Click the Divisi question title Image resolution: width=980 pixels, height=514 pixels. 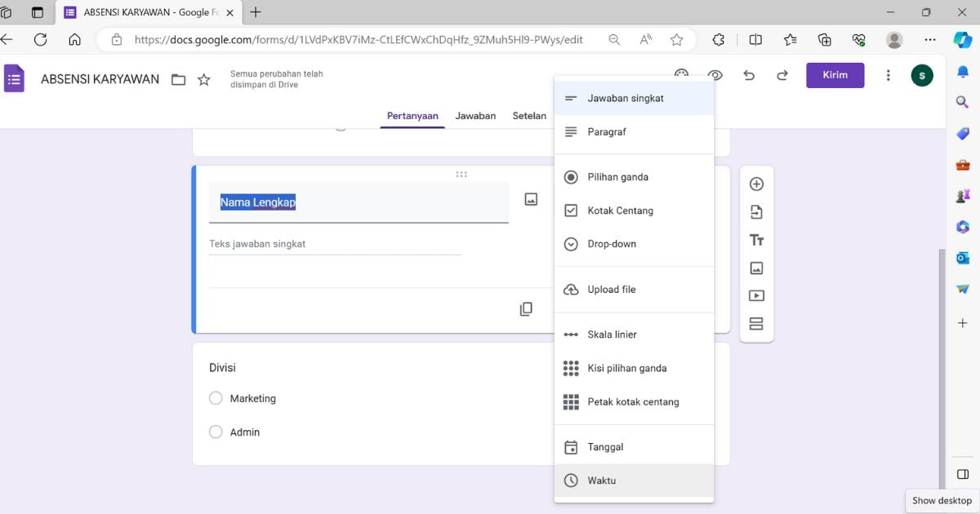pyautogui.click(x=222, y=368)
